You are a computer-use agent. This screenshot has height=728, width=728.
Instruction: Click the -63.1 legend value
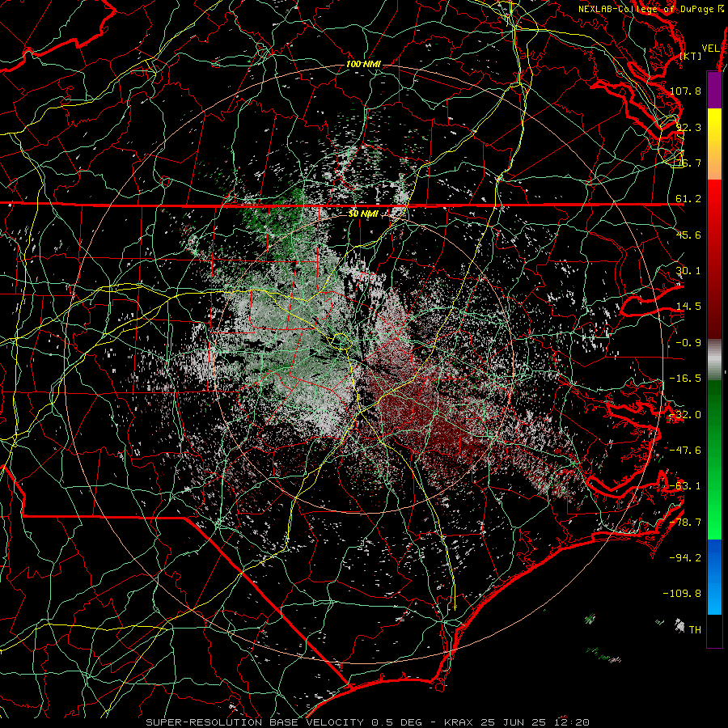tap(685, 486)
